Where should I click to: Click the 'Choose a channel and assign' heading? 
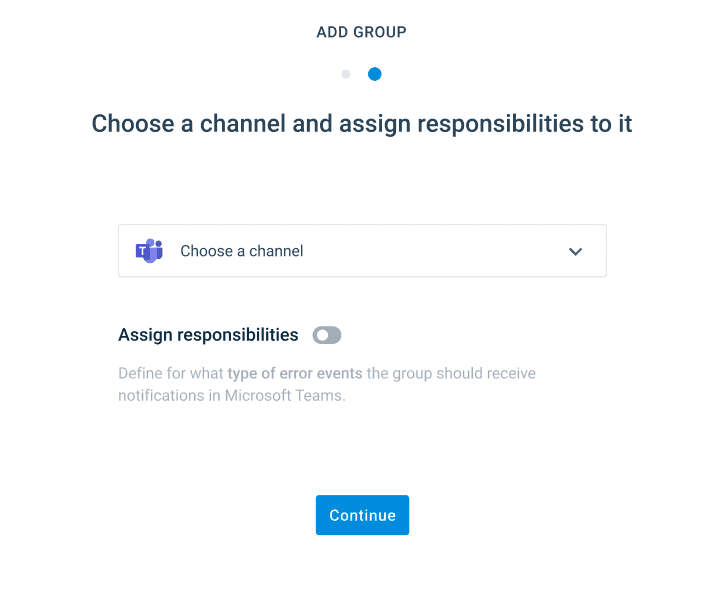point(250,124)
